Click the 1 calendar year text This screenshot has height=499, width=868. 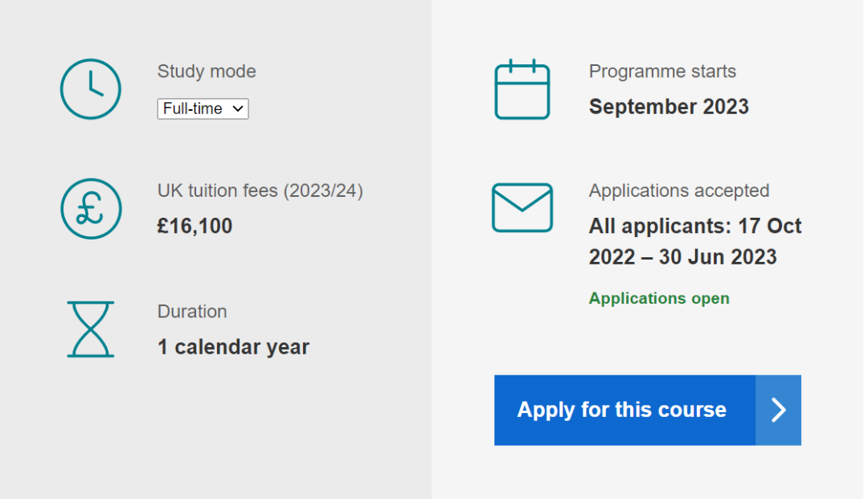click(233, 347)
